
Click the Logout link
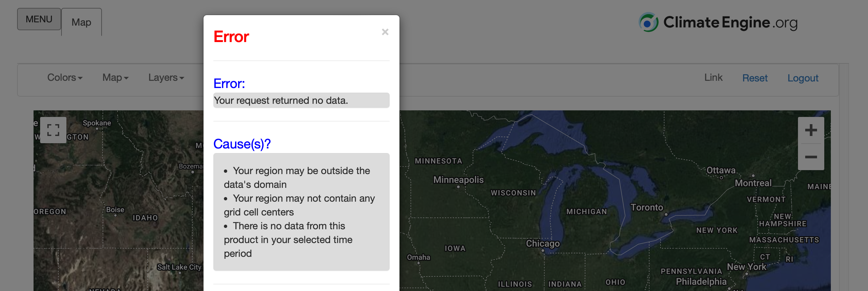click(803, 78)
